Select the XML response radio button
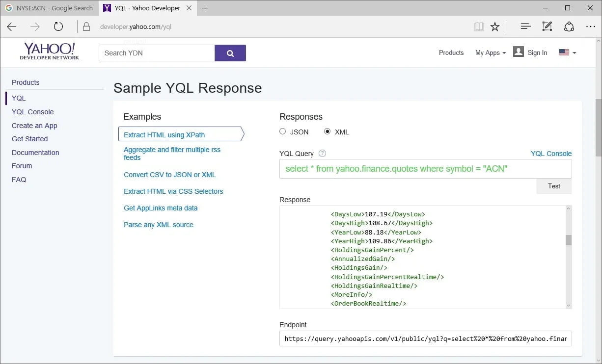 coord(327,131)
